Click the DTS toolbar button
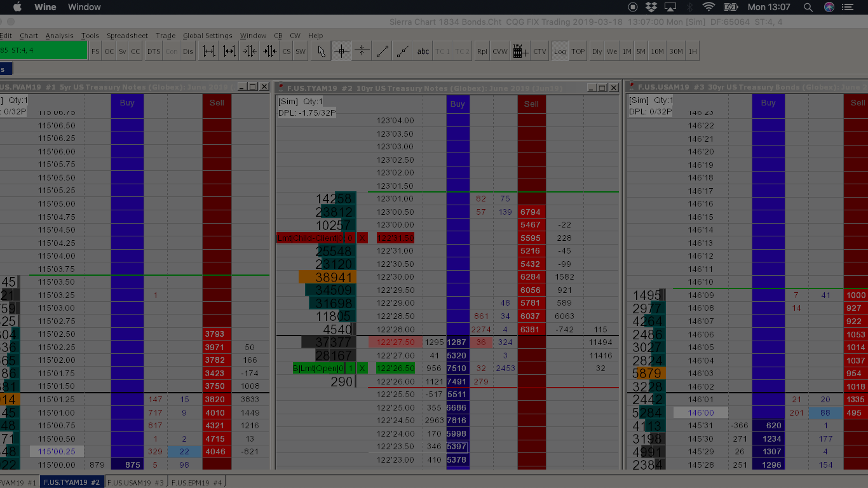Viewport: 868px width, 488px height. (x=154, y=51)
